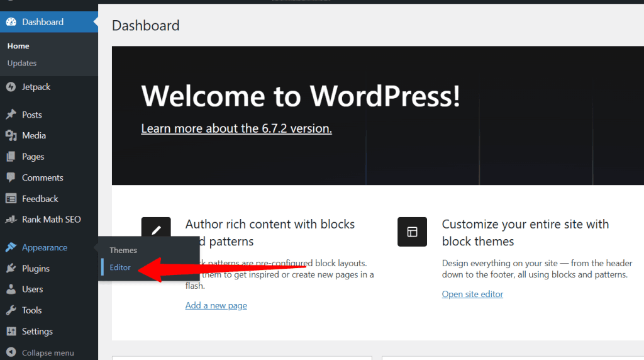Open the Updates submenu item
The height and width of the screenshot is (360, 644).
22,63
